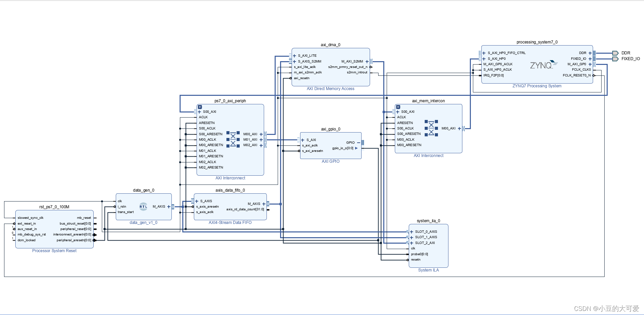
Task: Expand S00_AXI port on axi_mem_intercon
Action: pos(398,112)
